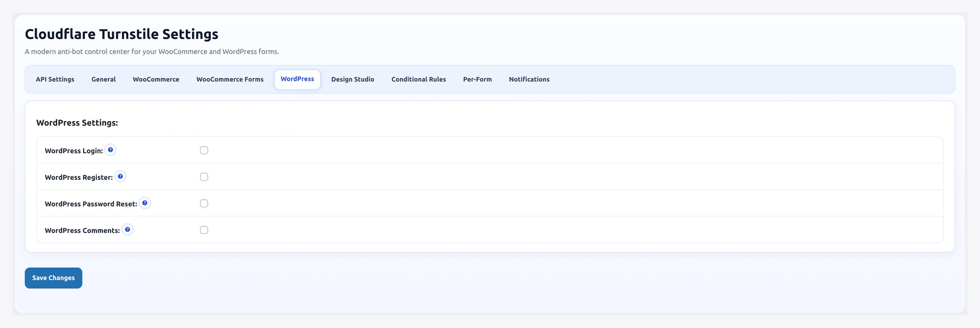Open the Notifications tab
The width and height of the screenshot is (980, 328).
[x=529, y=79]
